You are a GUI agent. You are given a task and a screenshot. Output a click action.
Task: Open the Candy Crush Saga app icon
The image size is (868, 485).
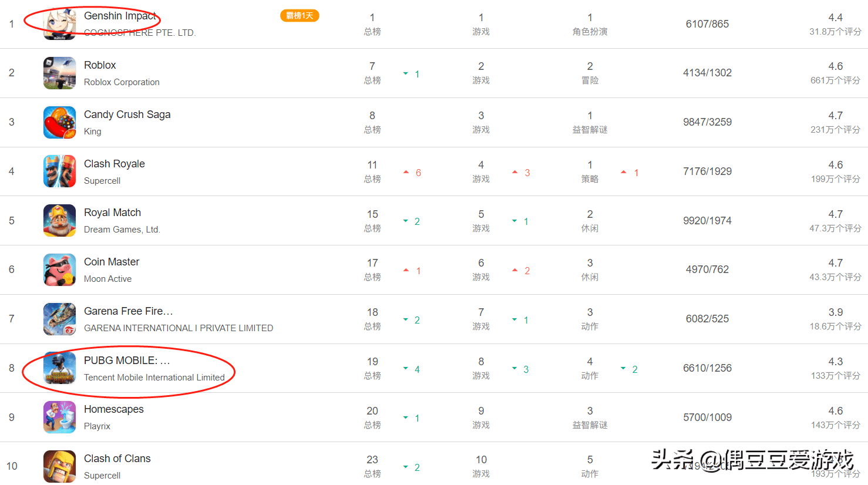(59, 122)
